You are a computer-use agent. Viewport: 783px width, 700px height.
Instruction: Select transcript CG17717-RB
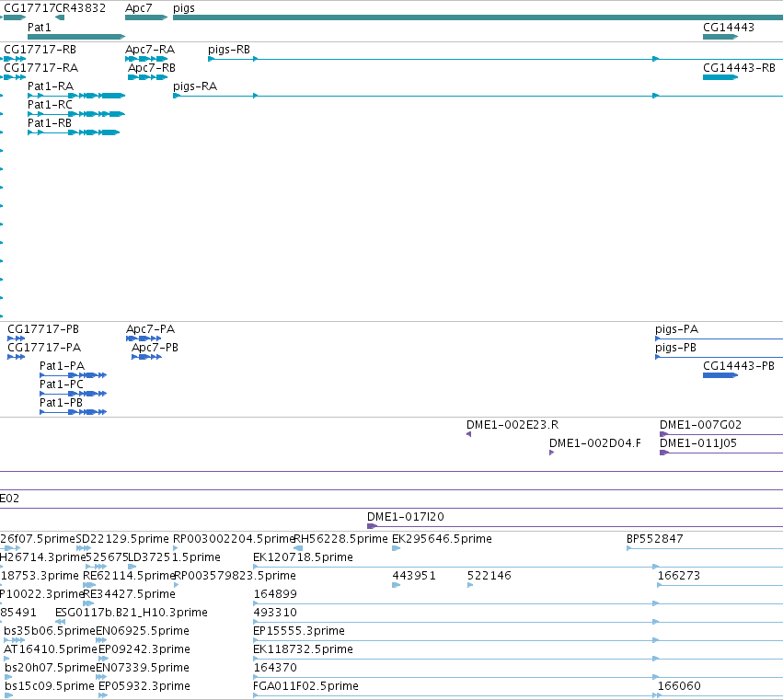point(15,59)
